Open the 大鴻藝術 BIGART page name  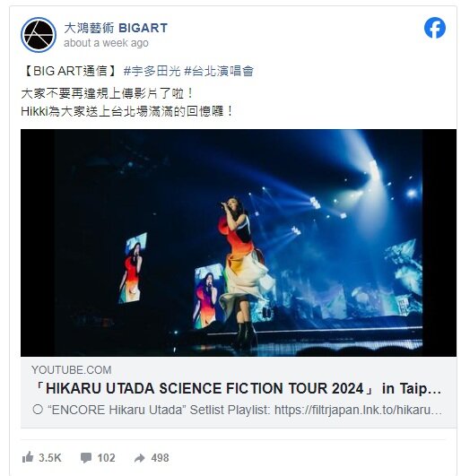coord(116,28)
